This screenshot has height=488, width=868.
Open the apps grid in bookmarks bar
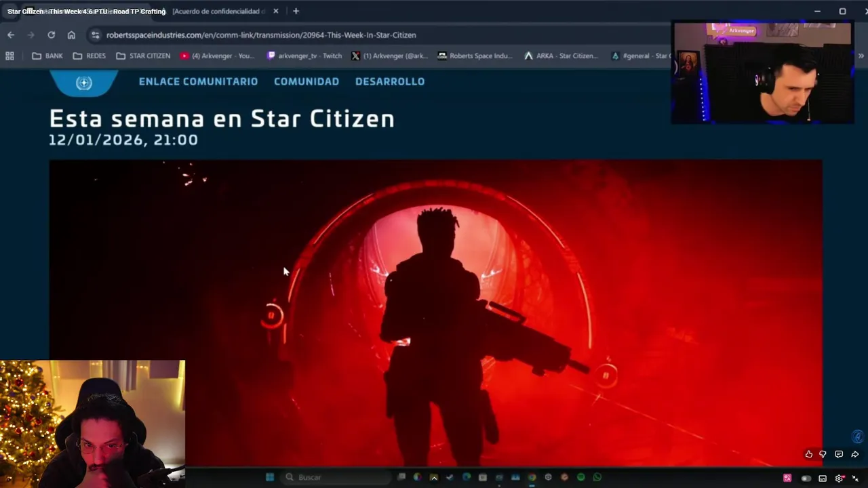9,56
